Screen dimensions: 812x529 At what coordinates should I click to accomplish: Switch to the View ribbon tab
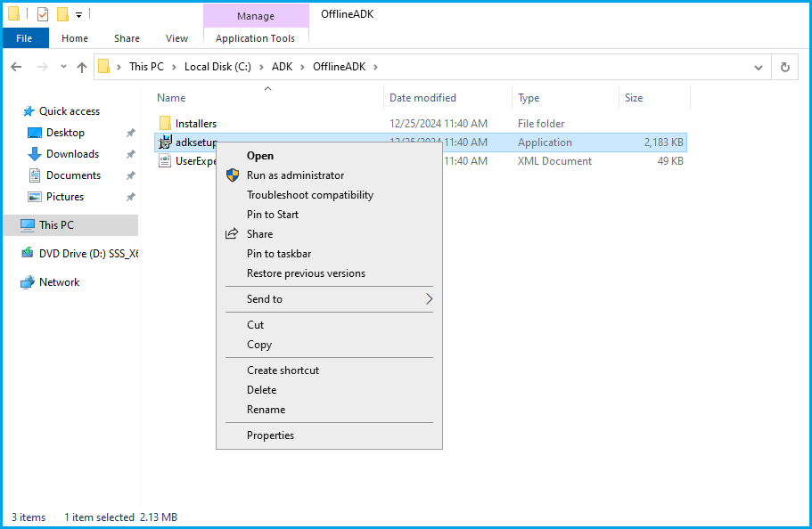[x=176, y=38]
